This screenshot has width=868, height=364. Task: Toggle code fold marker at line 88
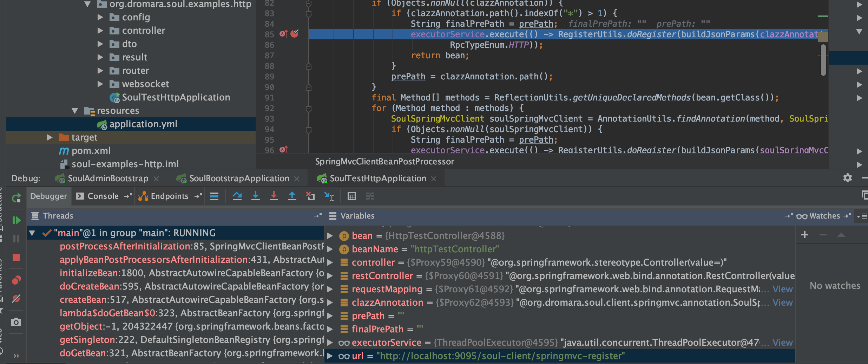point(308,66)
